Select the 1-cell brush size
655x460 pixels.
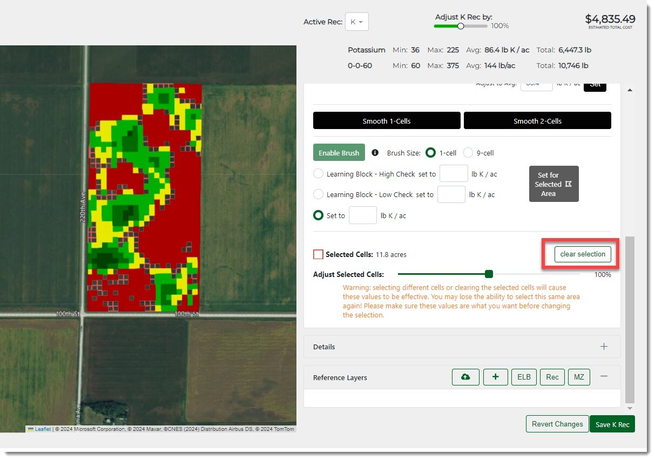[431, 153]
